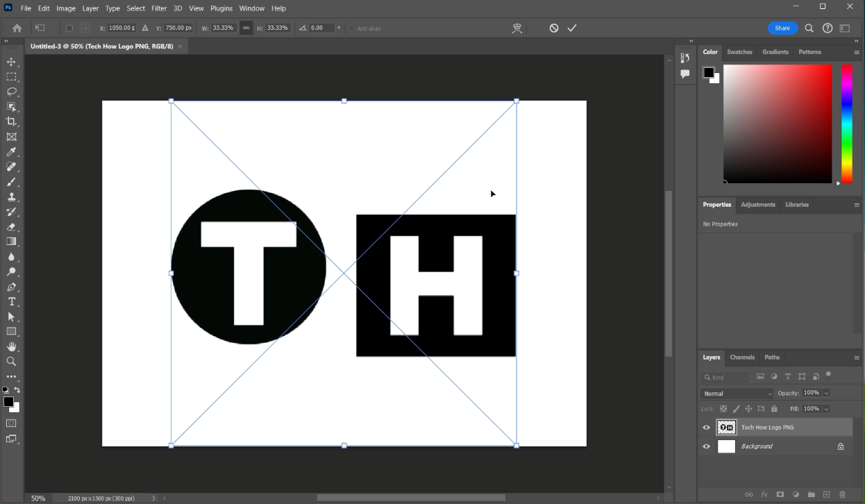Add a layer mask
Viewport: 865px width, 504px height.
click(780, 494)
